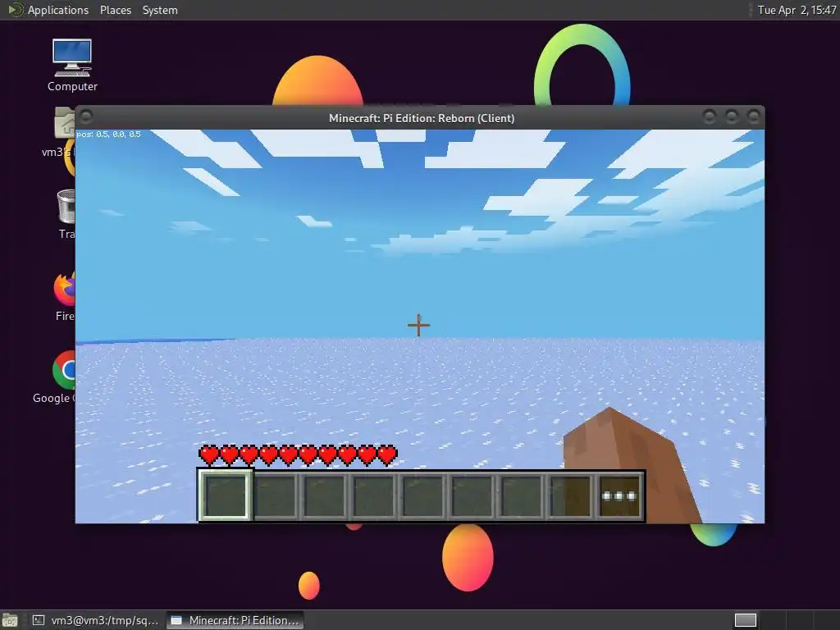Open Minecraft window menu button in titlebar
Image resolution: width=840 pixels, height=630 pixels.
click(x=87, y=116)
